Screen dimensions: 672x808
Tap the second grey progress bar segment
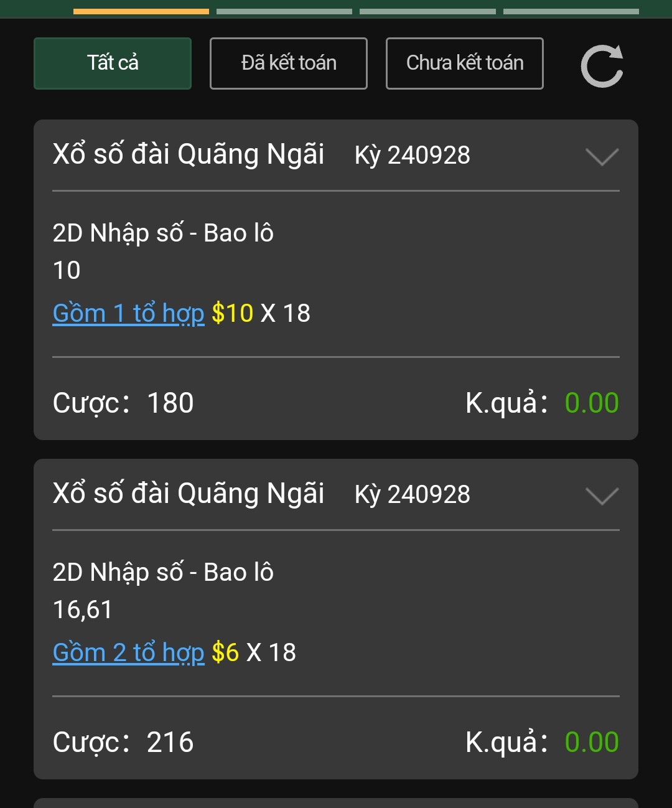(284, 11)
